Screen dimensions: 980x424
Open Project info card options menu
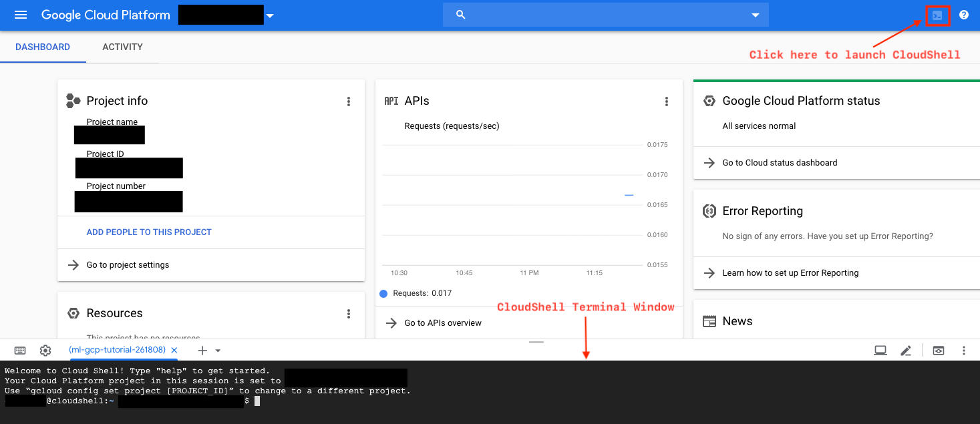coord(348,101)
